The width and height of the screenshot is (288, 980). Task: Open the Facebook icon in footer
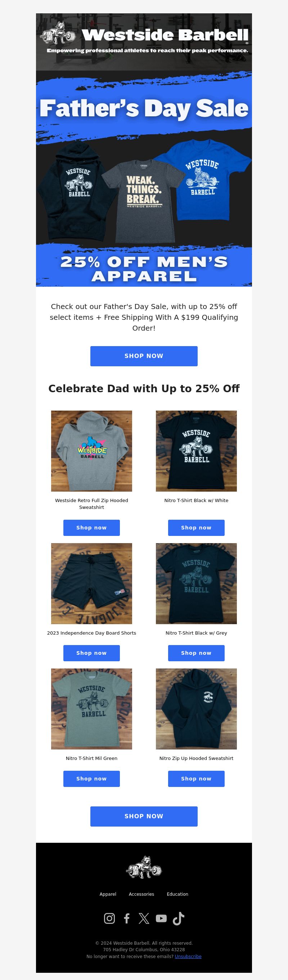(127, 918)
